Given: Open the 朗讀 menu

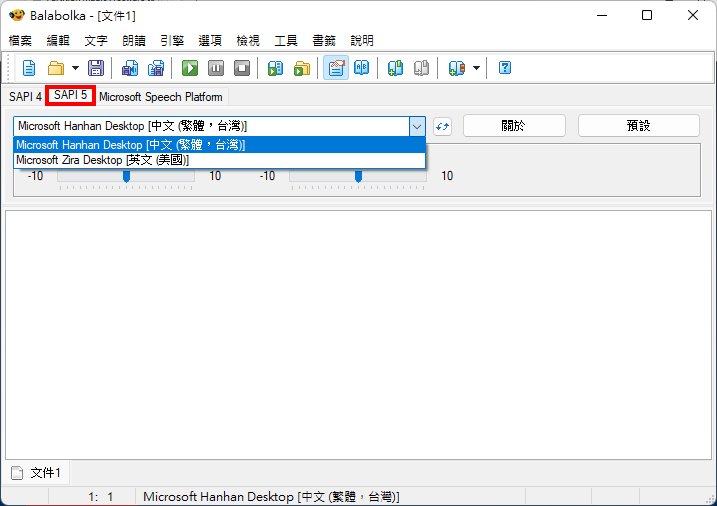Looking at the screenshot, I should pos(134,41).
